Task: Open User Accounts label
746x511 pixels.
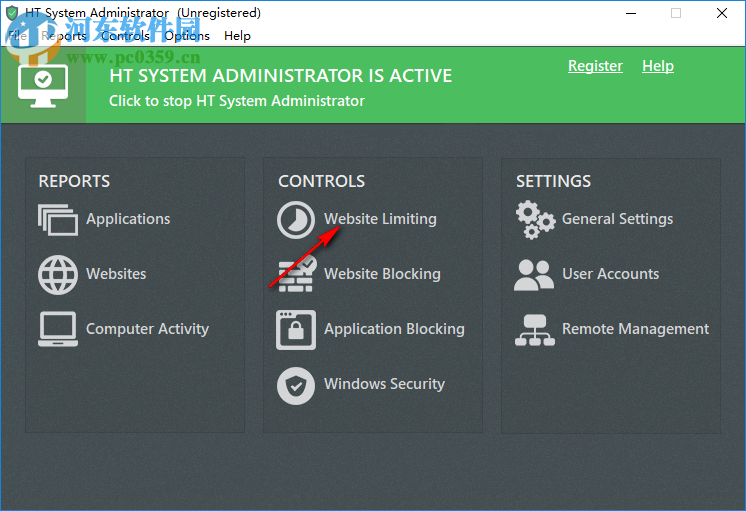Action: [611, 274]
